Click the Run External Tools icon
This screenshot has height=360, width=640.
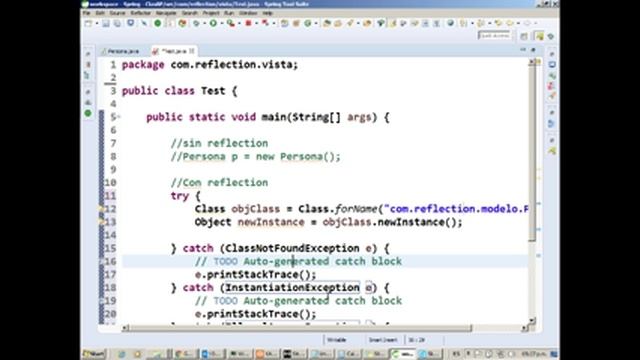point(231,23)
